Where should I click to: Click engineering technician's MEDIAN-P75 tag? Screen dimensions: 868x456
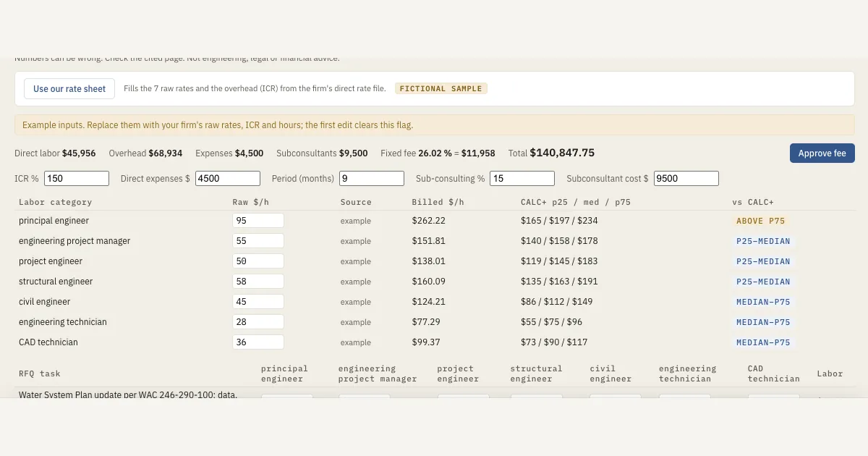click(x=763, y=322)
